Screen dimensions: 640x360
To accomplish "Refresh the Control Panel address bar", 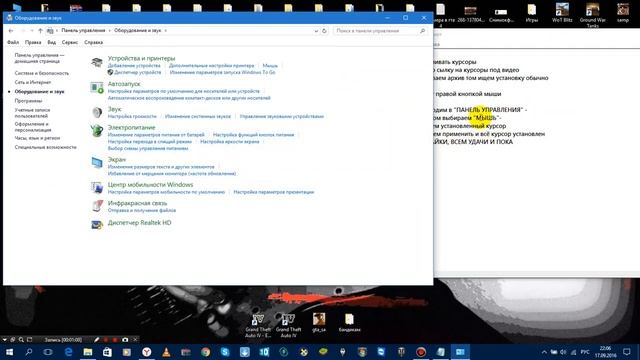I will 324,31.
